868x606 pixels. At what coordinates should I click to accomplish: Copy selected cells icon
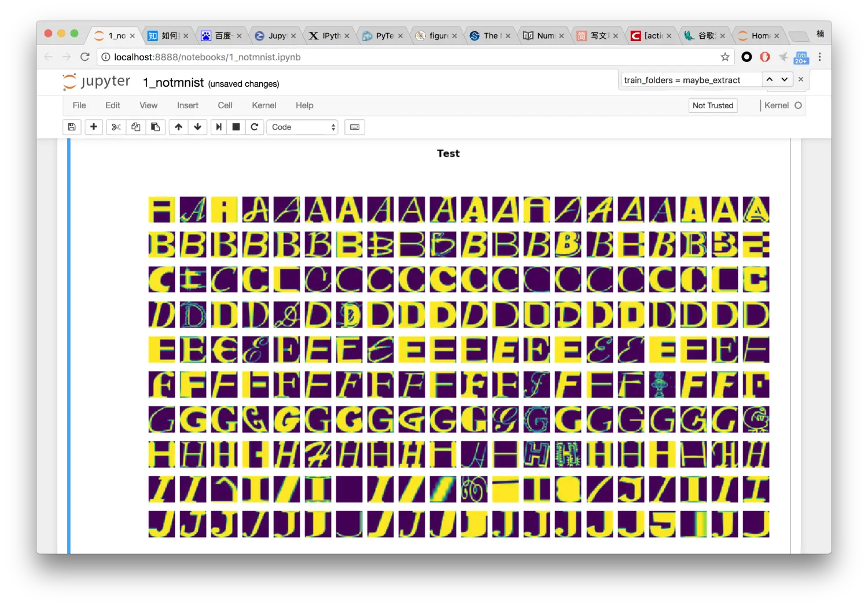136,127
